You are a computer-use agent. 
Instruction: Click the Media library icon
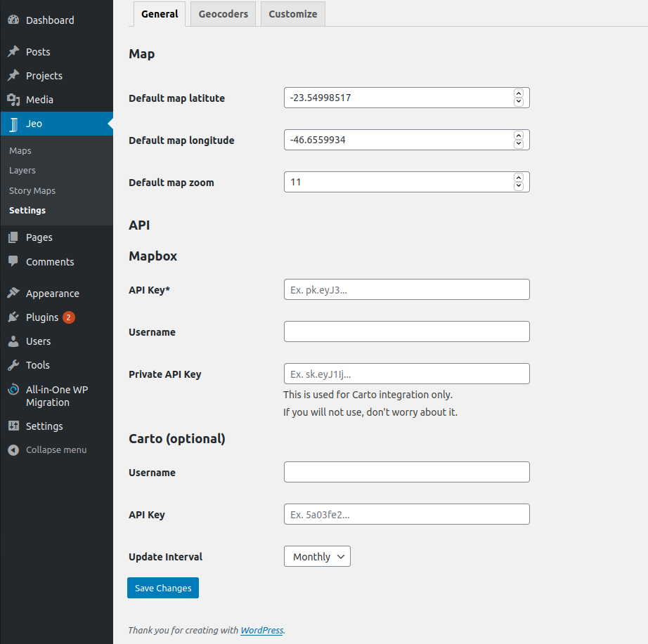(x=13, y=100)
